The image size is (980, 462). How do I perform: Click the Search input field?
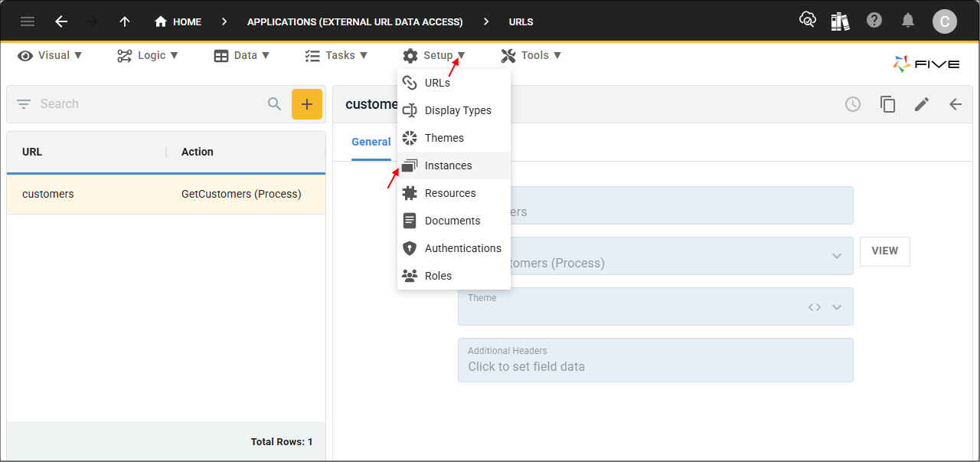[149, 104]
